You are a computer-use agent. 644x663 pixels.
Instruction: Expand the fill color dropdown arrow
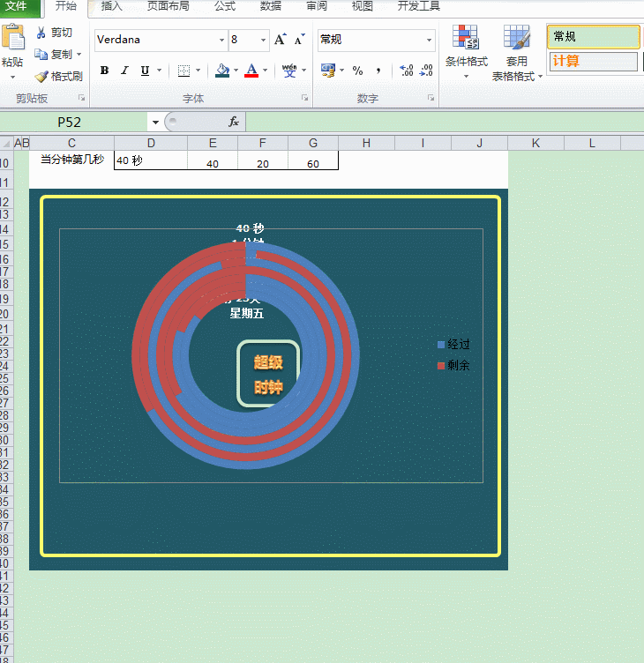236,71
